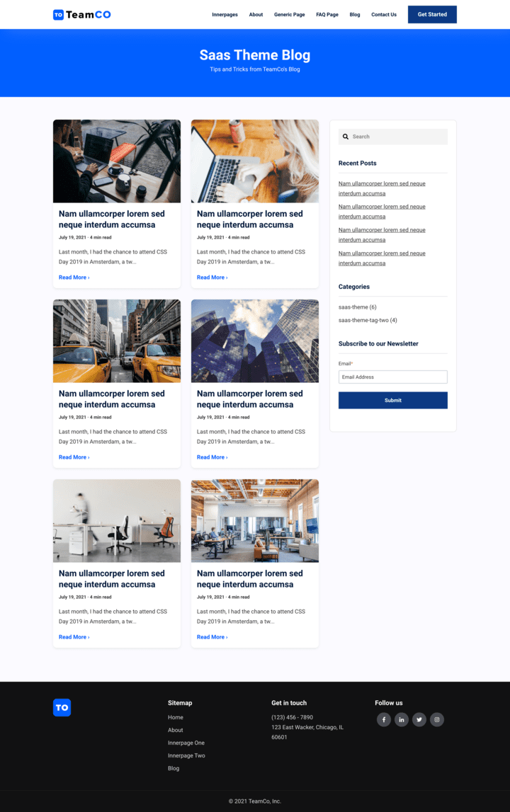Click the TeamCO logo in header

click(81, 14)
